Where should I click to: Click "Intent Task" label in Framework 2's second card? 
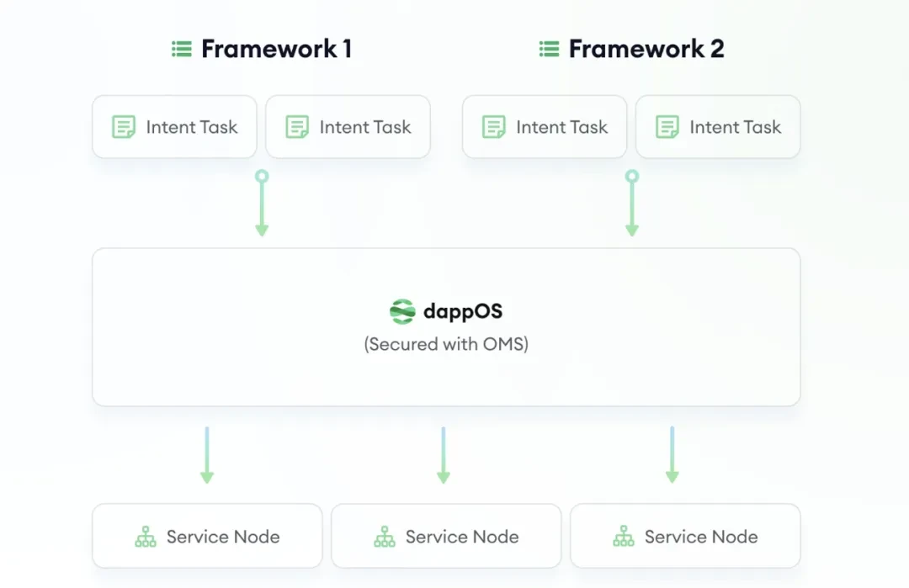(x=735, y=127)
